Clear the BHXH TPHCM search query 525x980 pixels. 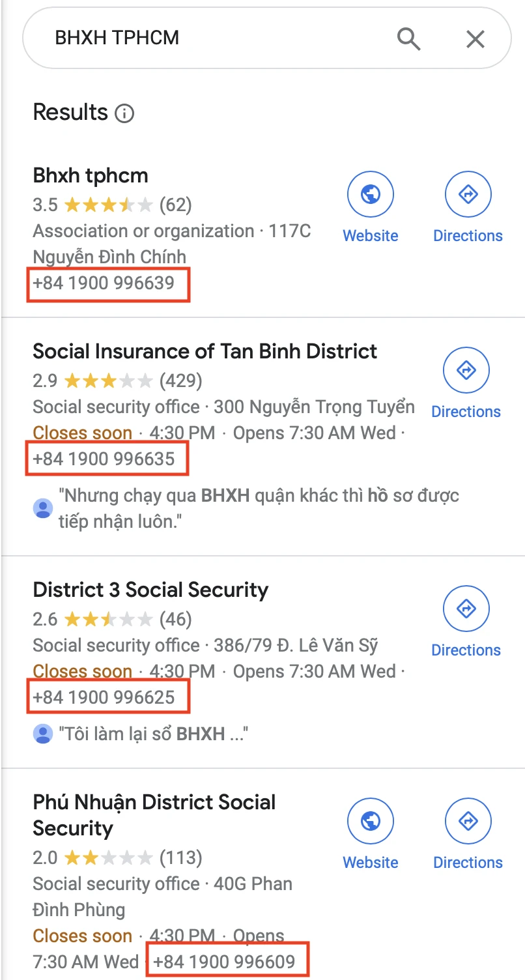pyautogui.click(x=475, y=39)
